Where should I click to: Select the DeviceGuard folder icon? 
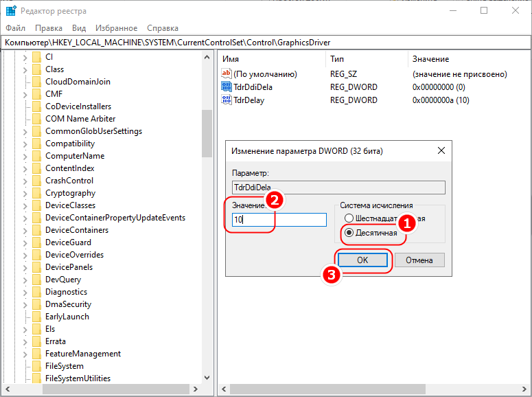[x=37, y=242]
